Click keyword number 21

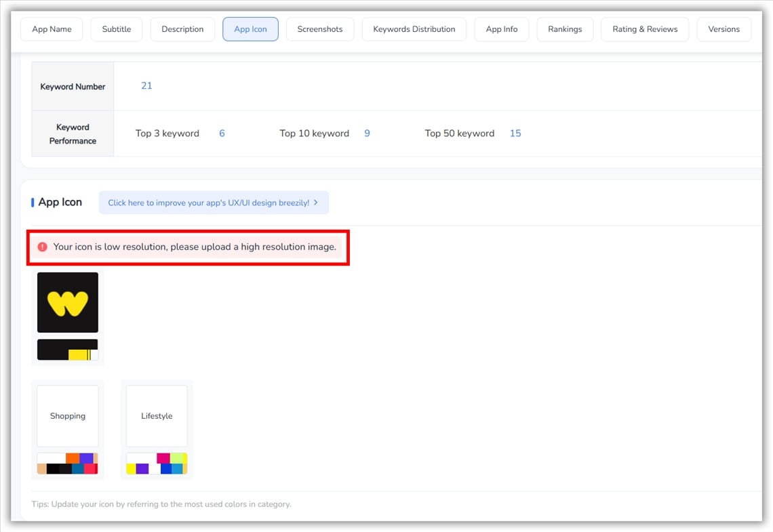pos(146,85)
